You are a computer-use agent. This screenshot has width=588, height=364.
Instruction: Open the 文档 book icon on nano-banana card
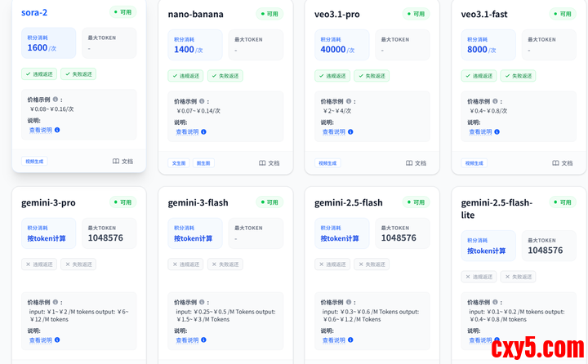[x=263, y=163]
